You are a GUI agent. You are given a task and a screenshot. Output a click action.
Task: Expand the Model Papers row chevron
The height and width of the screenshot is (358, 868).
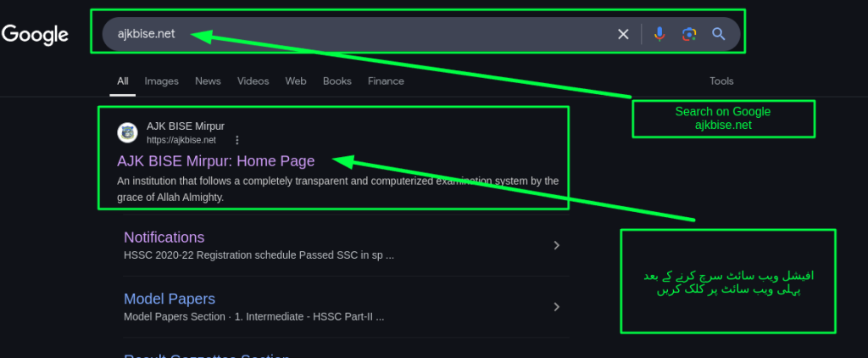tap(557, 307)
